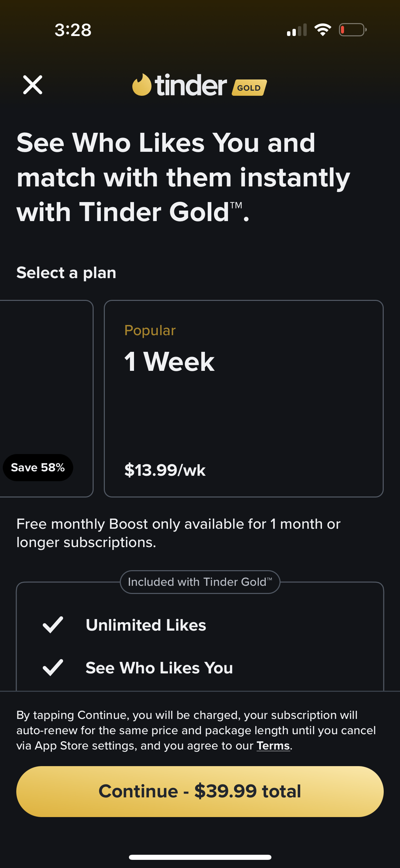The image size is (400, 868).
Task: Open the Terms link
Action: (273, 746)
